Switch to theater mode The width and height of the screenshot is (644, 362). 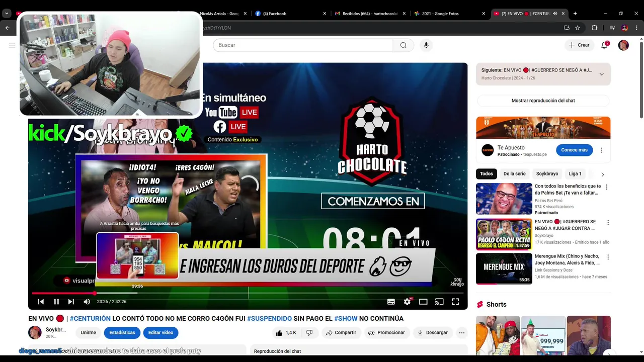click(423, 302)
